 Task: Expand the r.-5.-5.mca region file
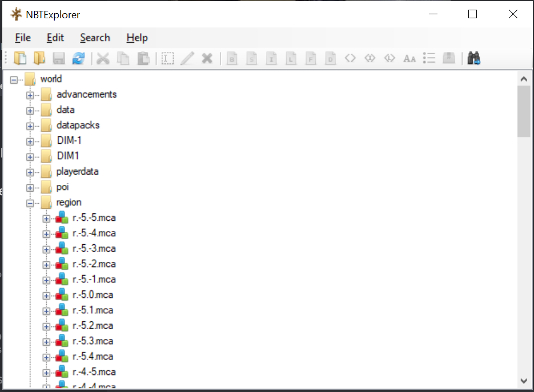pos(46,219)
